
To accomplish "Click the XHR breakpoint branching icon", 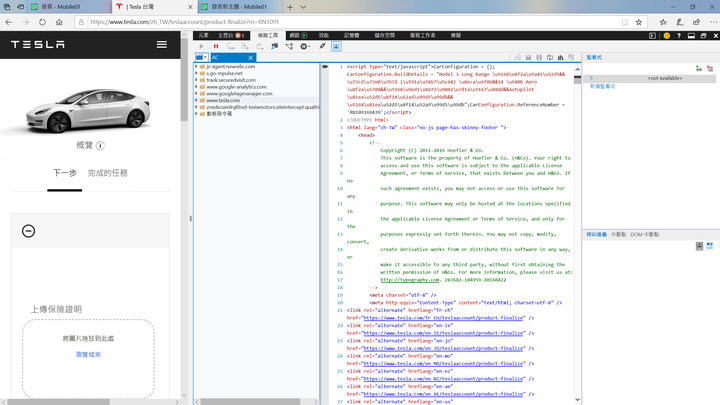I will (289, 46).
